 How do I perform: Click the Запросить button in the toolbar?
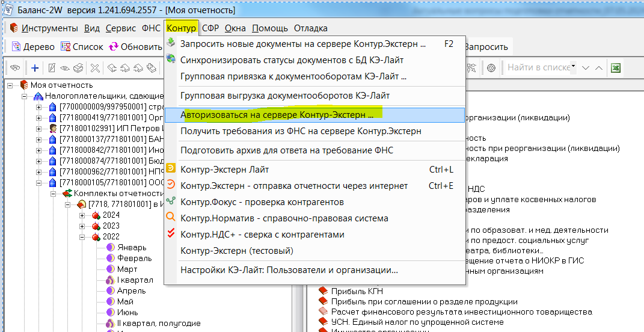[x=486, y=47]
